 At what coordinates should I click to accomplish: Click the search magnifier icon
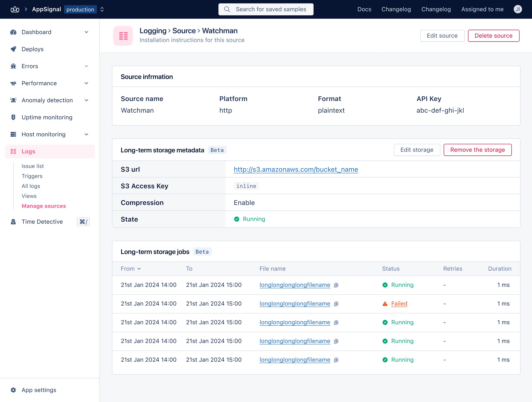point(227,9)
